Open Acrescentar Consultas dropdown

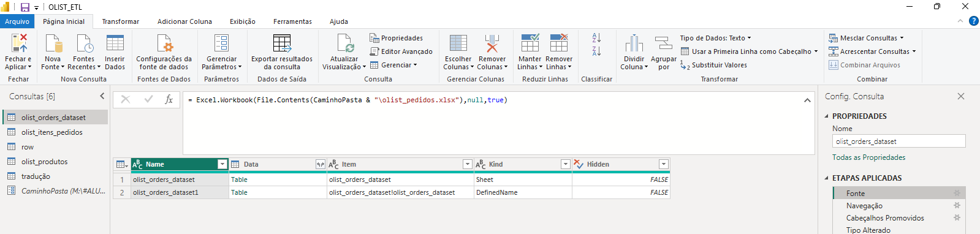pos(872,51)
